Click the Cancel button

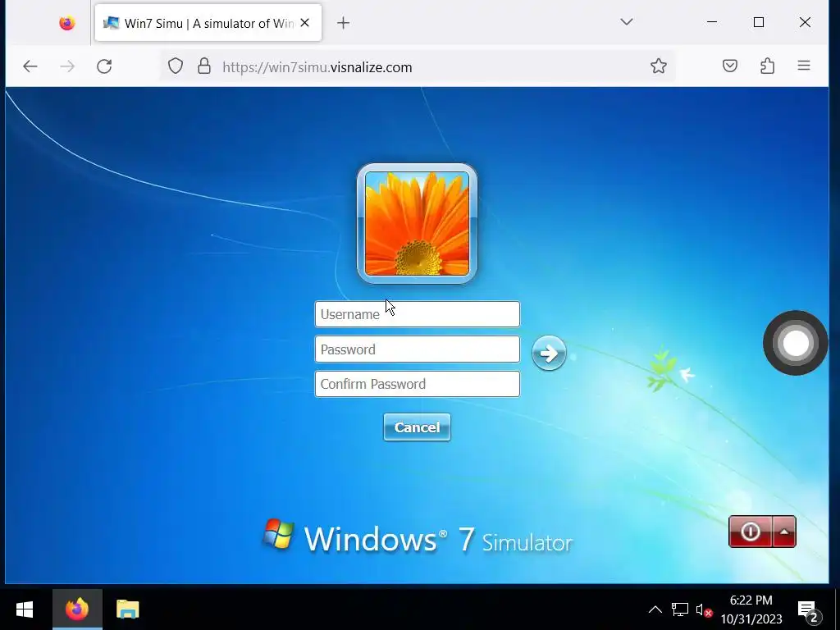pos(417,427)
